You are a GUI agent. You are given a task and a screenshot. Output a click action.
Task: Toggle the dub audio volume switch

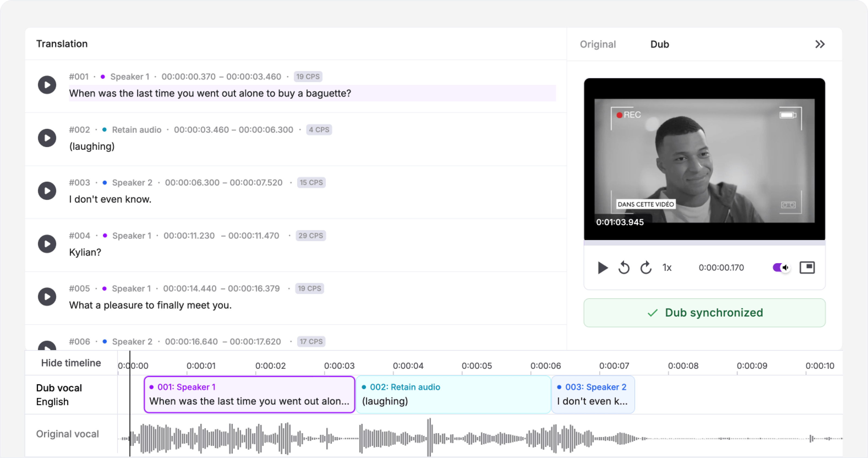tap(781, 268)
